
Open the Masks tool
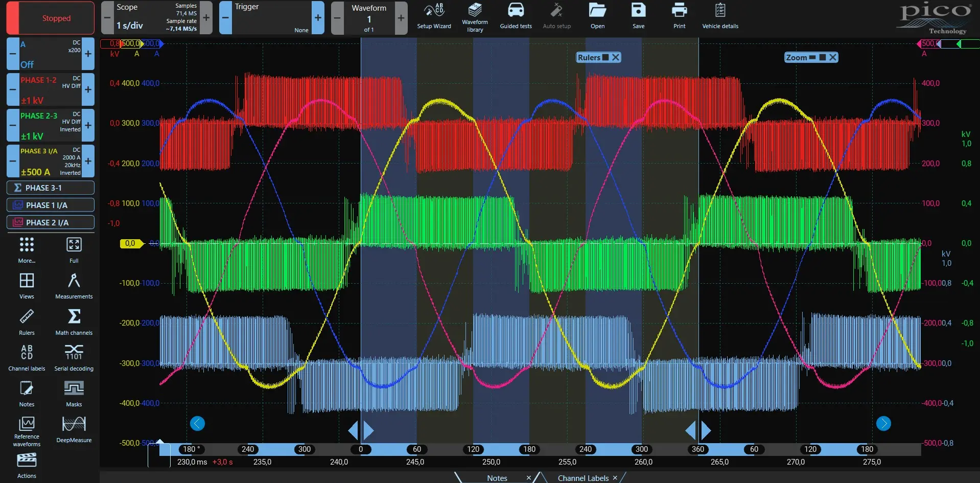[74, 393]
